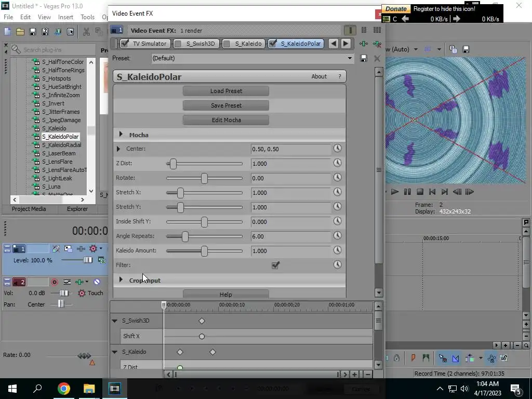The height and width of the screenshot is (399, 532).
Task: Uncheck the Filter checkbox
Action: click(275, 265)
